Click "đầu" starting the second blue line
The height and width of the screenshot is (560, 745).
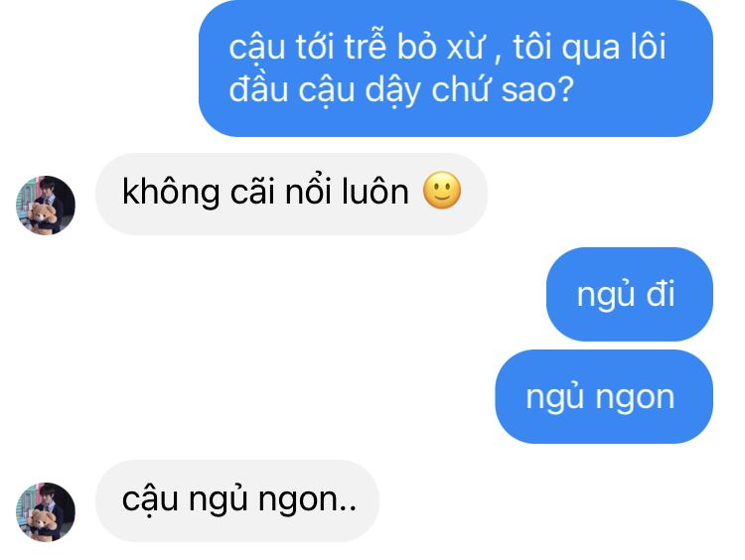tap(258, 88)
